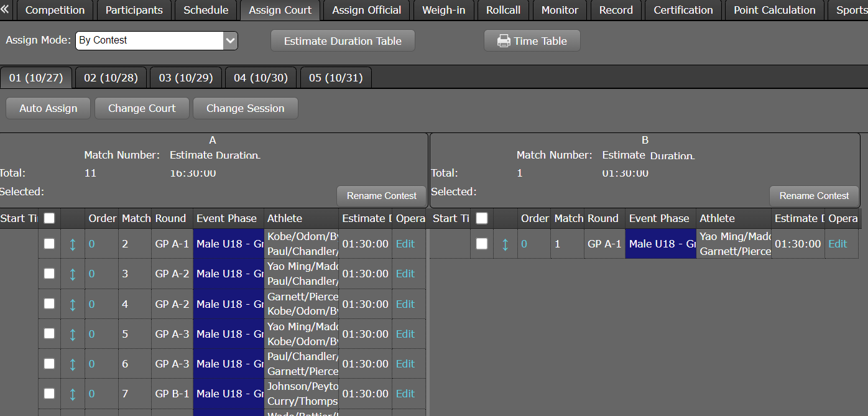
Task: Click the reorder arrow icon for match 6
Action: pyautogui.click(x=73, y=364)
